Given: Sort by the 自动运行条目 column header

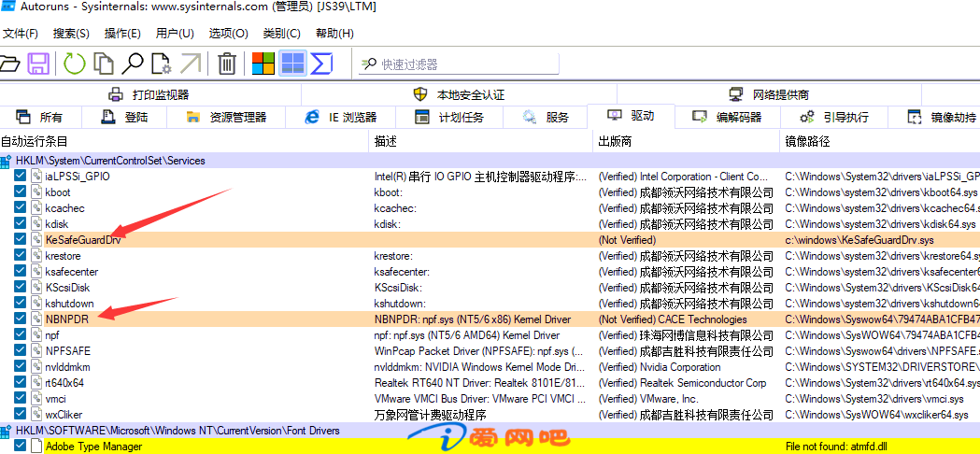Looking at the screenshot, I should (184, 141).
